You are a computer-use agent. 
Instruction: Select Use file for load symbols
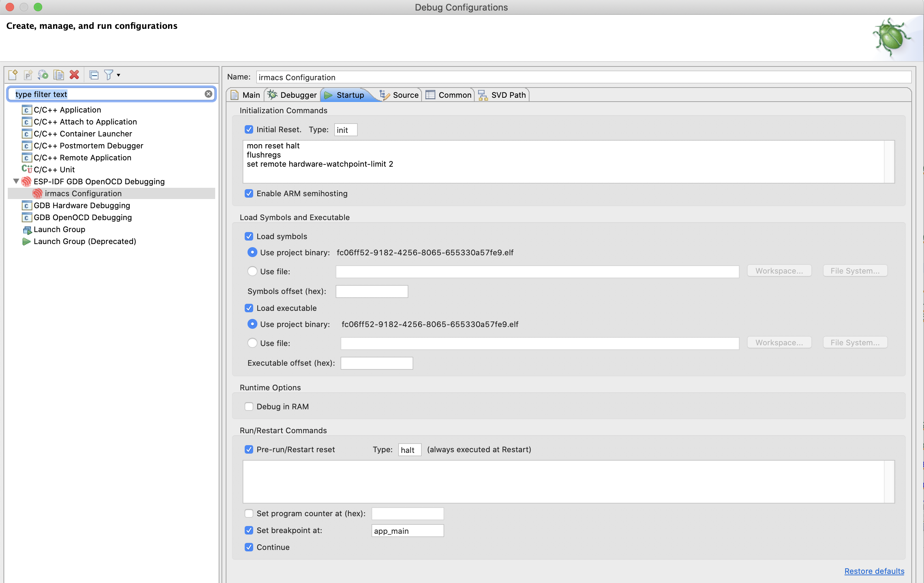tap(252, 271)
